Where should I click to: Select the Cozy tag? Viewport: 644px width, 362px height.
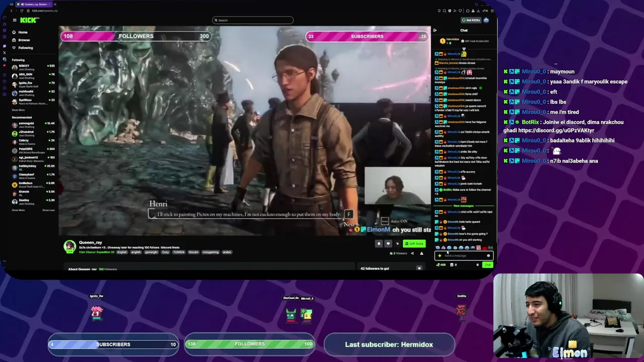pyautogui.click(x=166, y=252)
